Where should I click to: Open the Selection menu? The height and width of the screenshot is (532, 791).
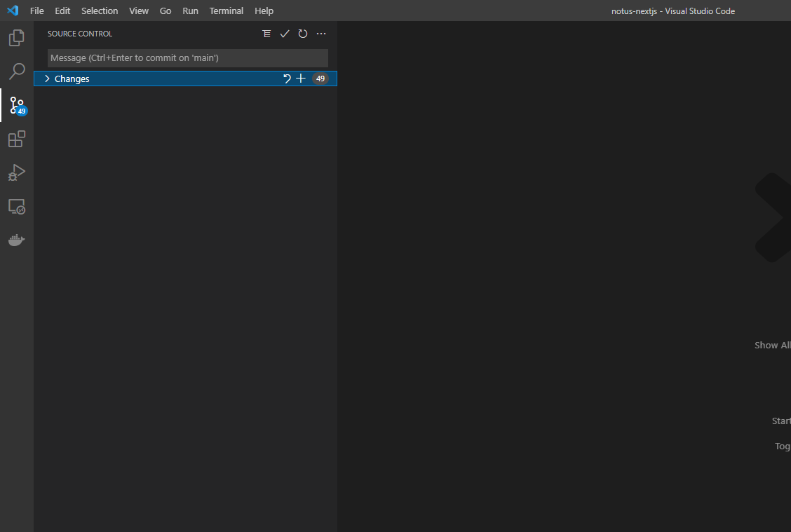100,11
